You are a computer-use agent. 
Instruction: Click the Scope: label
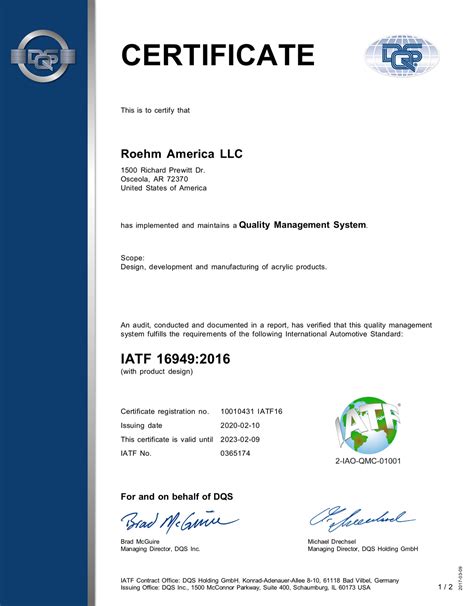132,258
